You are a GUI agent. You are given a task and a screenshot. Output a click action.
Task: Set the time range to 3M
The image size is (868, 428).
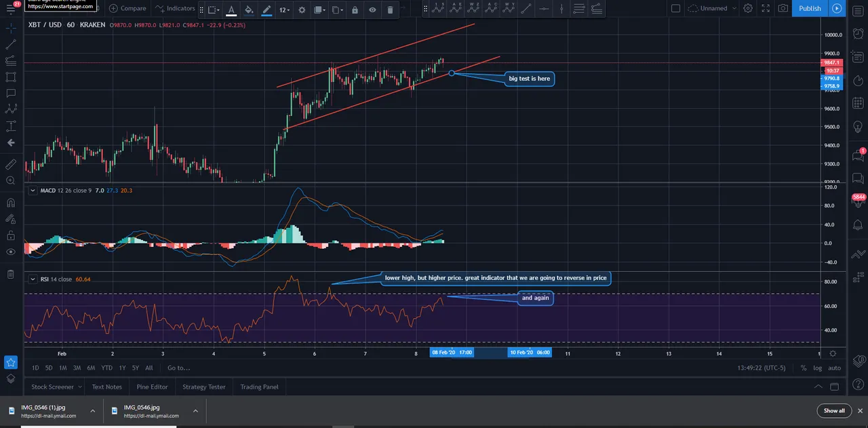tap(77, 368)
